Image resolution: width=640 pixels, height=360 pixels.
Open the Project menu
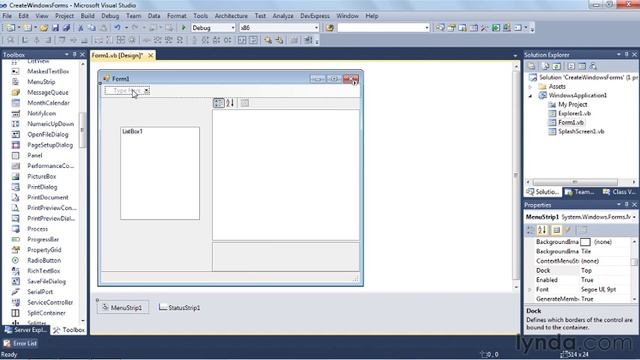pos(64,16)
